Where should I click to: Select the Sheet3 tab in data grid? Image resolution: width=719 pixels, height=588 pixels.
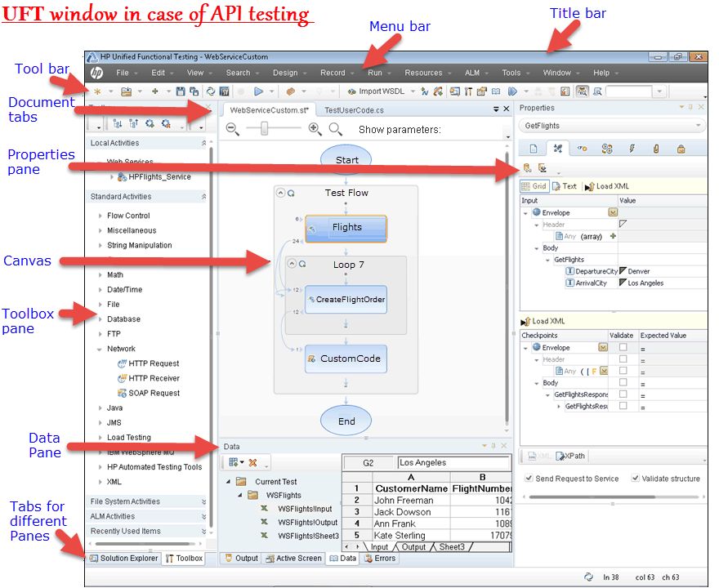click(452, 546)
